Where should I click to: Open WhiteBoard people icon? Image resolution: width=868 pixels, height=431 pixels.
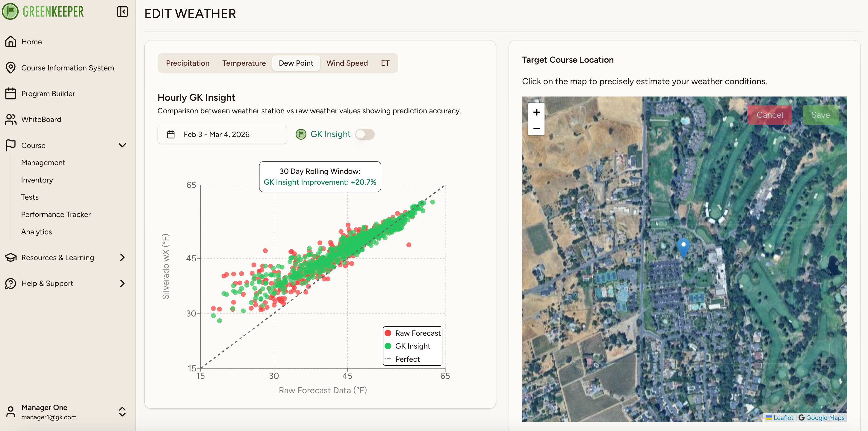[x=10, y=119]
